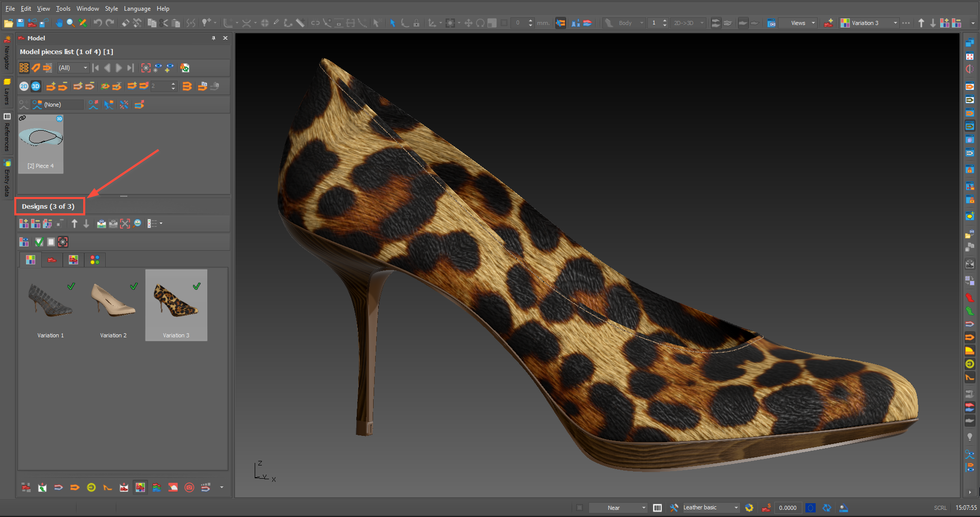Open the Layers side panel
980x517 pixels.
click(7, 92)
